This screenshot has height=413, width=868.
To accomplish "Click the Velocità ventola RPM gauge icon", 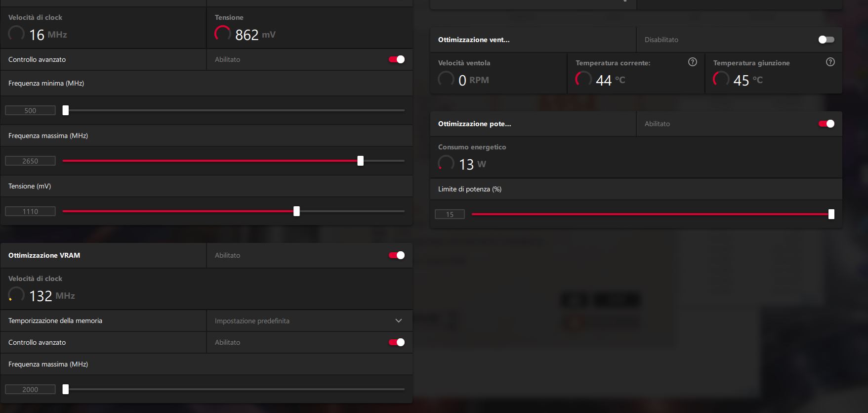I will (446, 79).
